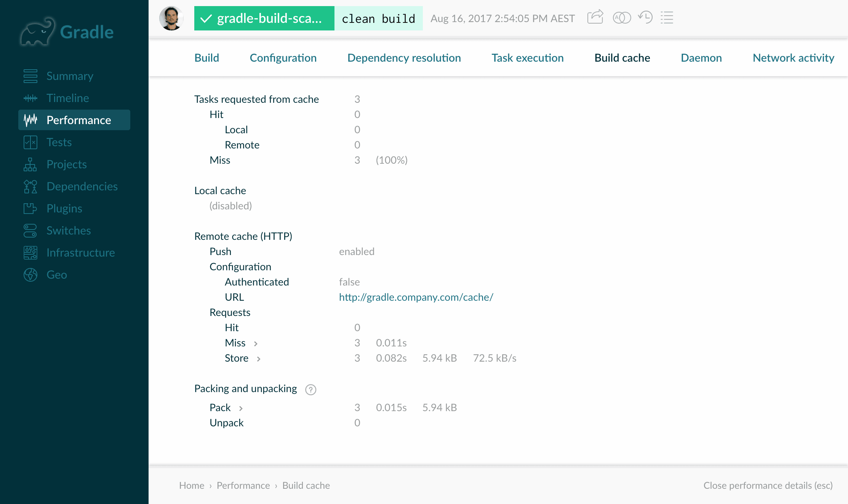
Task: Click the Gradle elephant logo
Action: tap(37, 32)
